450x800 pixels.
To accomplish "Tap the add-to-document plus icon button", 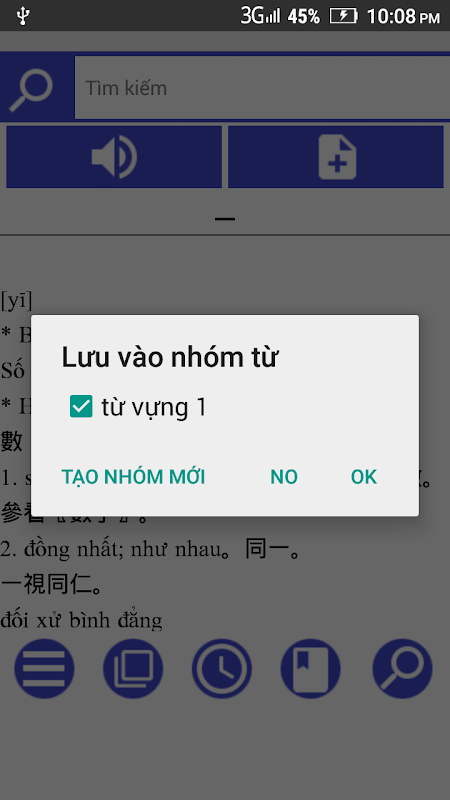I will click(336, 157).
